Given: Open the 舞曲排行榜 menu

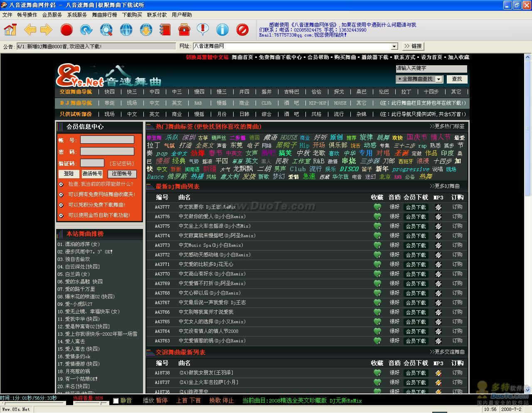Looking at the screenshot, I should pos(104,15).
